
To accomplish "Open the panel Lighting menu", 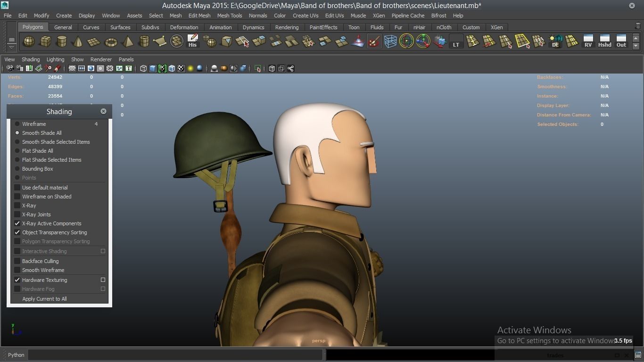I will tap(55, 59).
